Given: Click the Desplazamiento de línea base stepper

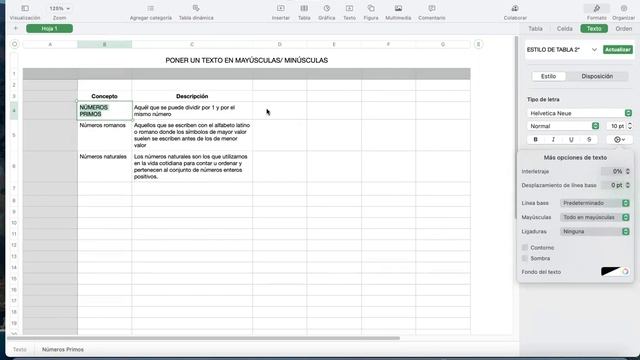Looking at the screenshot, I should pyautogui.click(x=628, y=185).
